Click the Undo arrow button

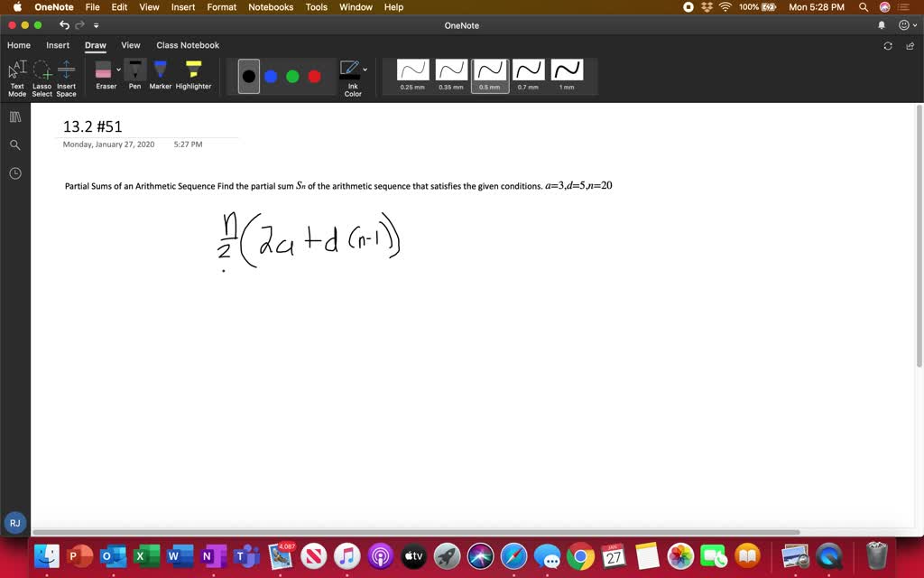[63, 25]
